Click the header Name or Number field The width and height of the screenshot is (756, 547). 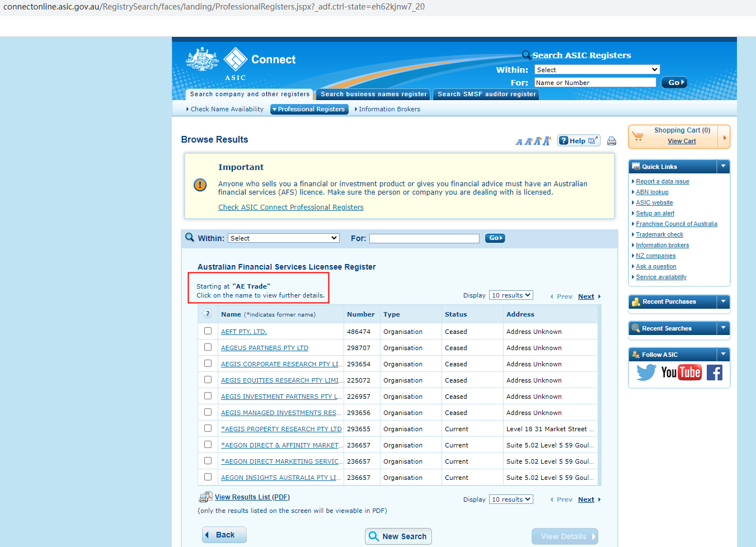pyautogui.click(x=595, y=83)
